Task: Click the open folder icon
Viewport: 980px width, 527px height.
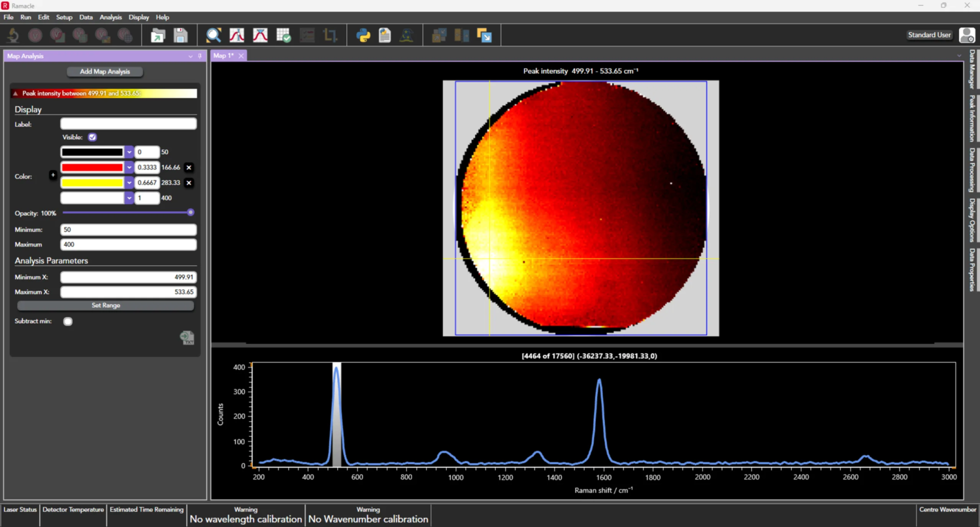Action: [x=158, y=35]
